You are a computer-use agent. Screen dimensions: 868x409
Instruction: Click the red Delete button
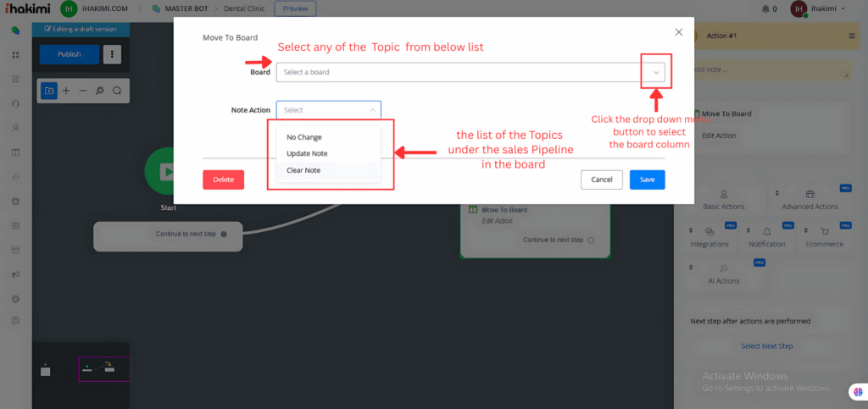tap(223, 180)
